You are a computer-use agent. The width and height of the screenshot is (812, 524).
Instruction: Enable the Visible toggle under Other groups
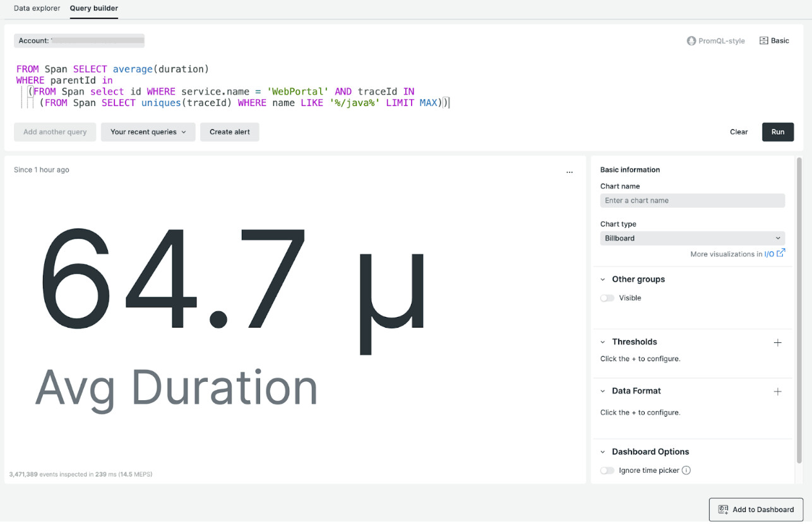607,297
